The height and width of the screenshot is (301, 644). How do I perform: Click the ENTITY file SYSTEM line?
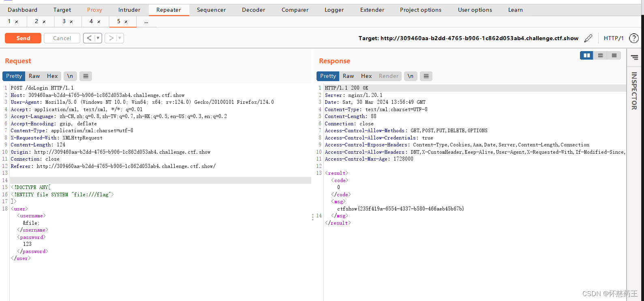[62, 195]
